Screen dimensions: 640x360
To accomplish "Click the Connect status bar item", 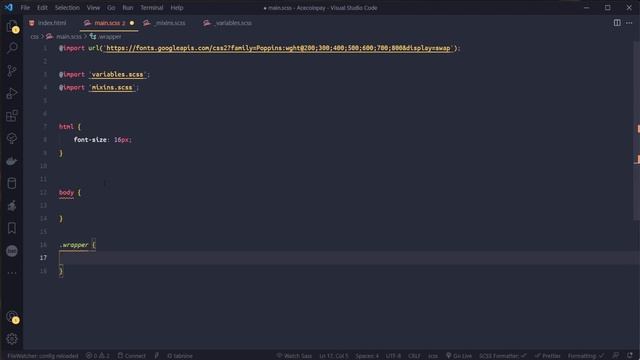I will 131,356.
